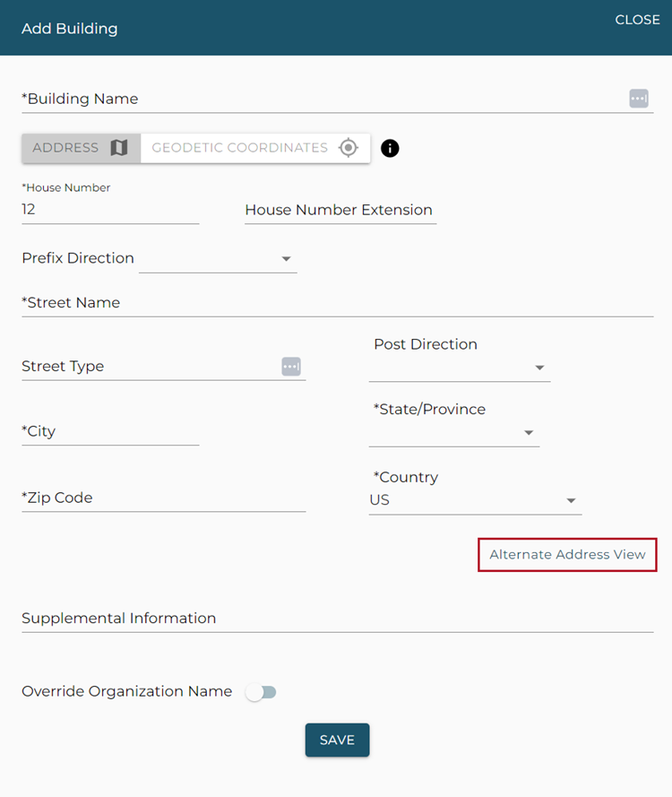Image resolution: width=672 pixels, height=797 pixels.
Task: Click into the Zip Code field
Action: (163, 498)
